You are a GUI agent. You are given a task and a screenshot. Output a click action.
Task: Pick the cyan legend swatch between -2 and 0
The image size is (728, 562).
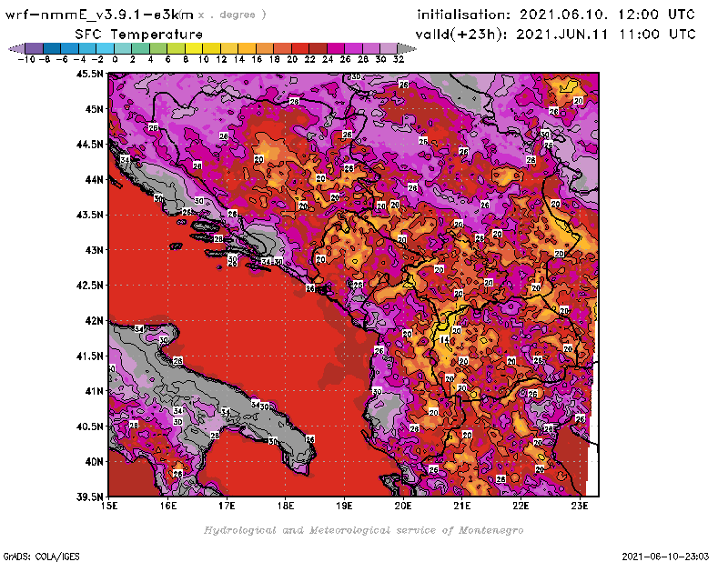point(105,48)
